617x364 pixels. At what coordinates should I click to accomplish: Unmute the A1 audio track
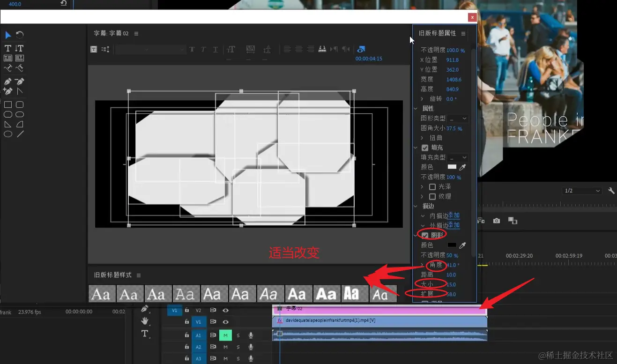pos(225,335)
